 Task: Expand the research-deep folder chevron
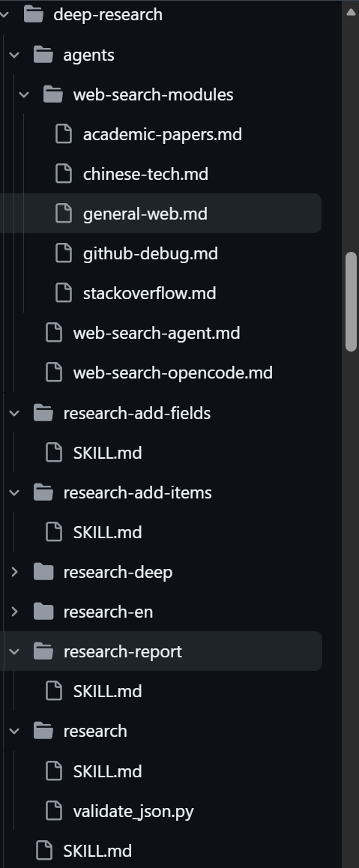point(14,572)
